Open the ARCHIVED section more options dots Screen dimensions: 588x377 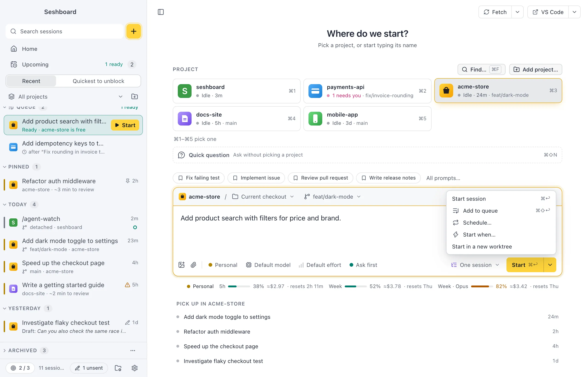[133, 350]
